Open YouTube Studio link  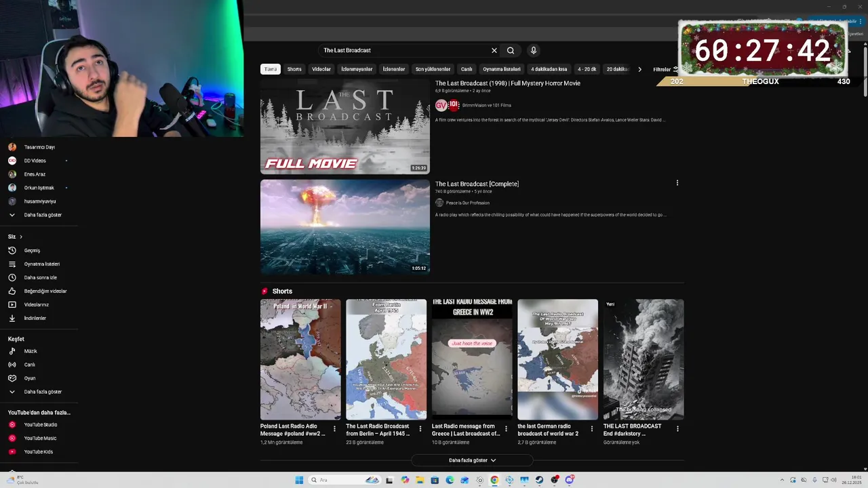pyautogui.click(x=39, y=424)
